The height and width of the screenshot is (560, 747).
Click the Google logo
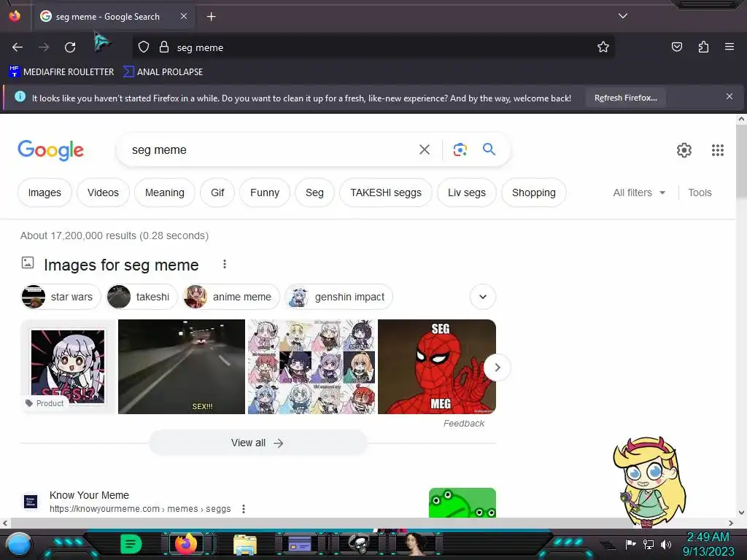tap(50, 150)
